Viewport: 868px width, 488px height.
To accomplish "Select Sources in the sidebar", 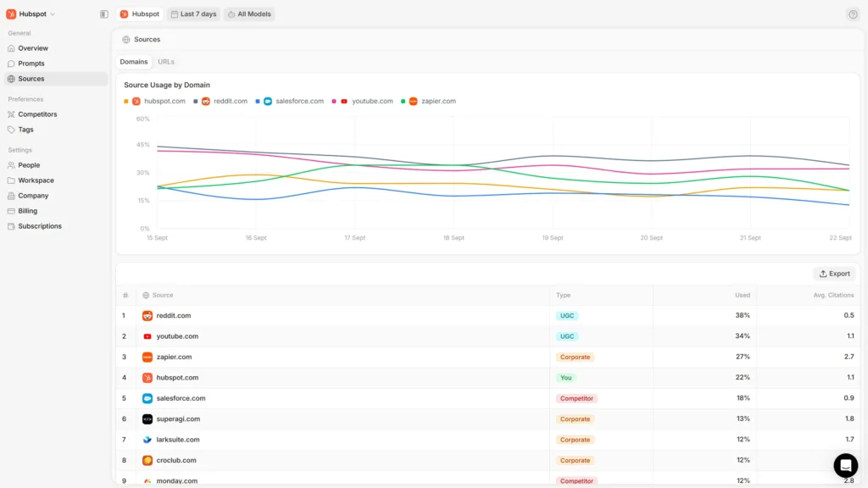I will (55, 79).
